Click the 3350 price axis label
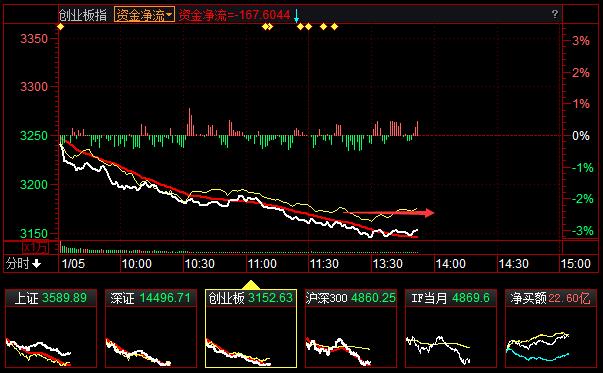 (34, 38)
